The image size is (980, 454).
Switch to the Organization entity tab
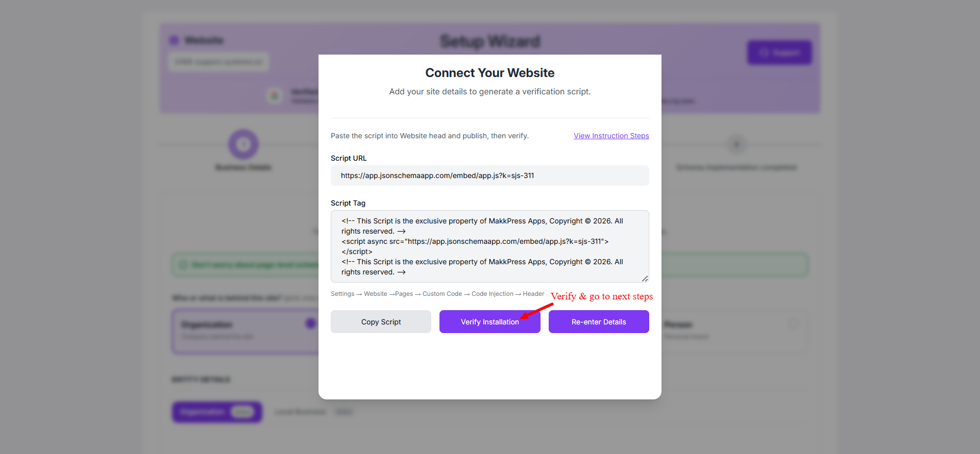click(x=217, y=412)
